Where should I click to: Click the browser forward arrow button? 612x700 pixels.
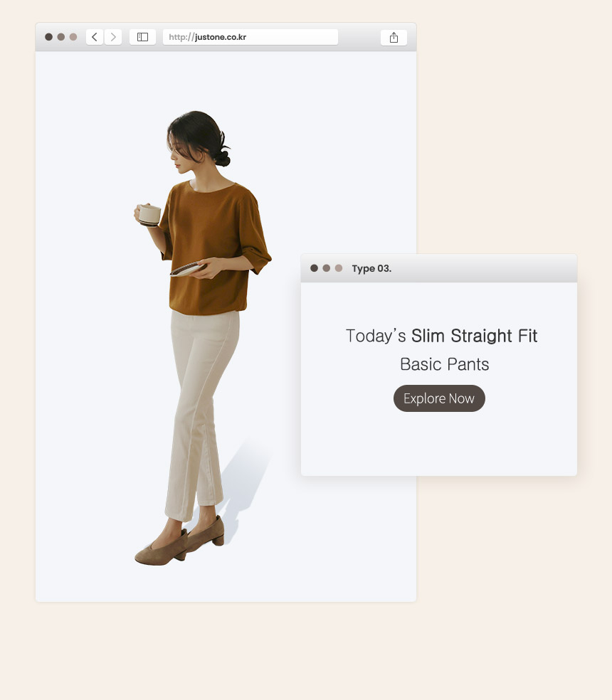coord(113,37)
